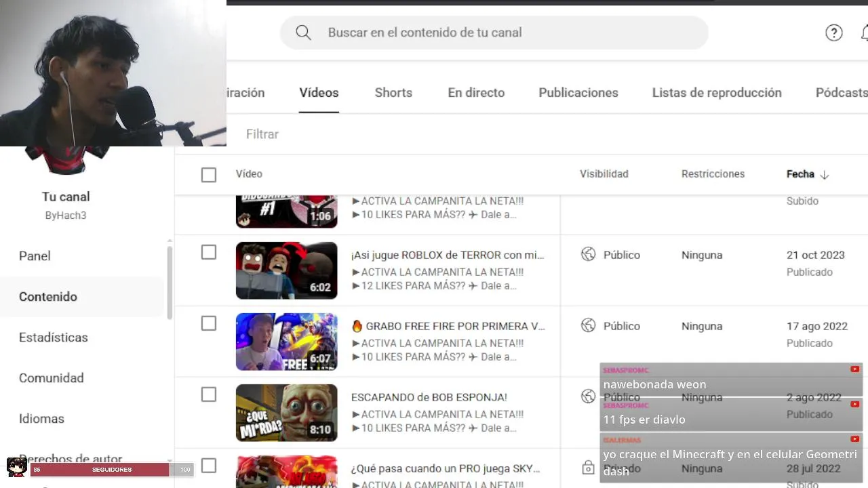
Task: Open Público visibility for GRABO FREE FIRE video
Action: [x=622, y=326]
